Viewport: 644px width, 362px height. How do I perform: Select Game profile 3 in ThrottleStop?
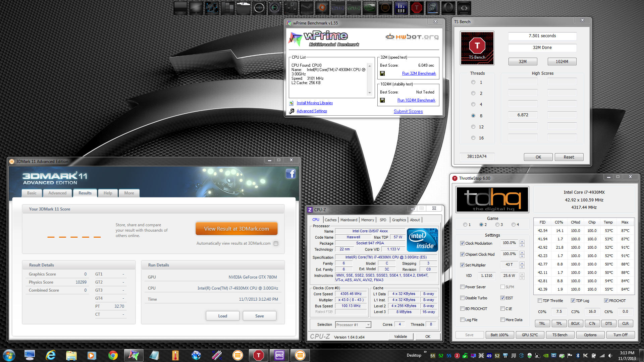[x=497, y=225]
